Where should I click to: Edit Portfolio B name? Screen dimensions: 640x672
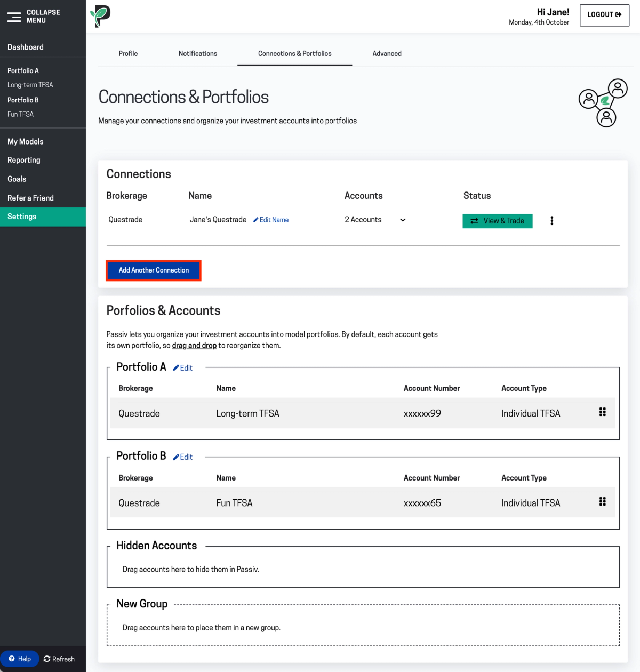coord(183,457)
